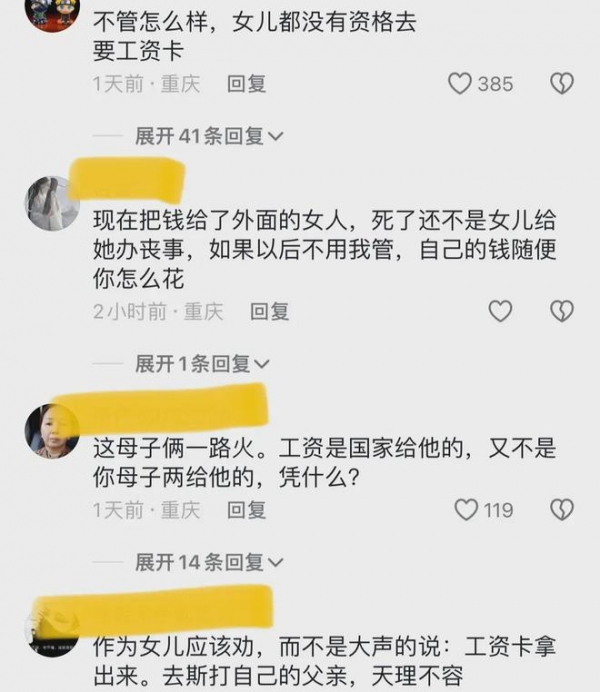Reply to the comment posted 2小时前

[x=269, y=312]
